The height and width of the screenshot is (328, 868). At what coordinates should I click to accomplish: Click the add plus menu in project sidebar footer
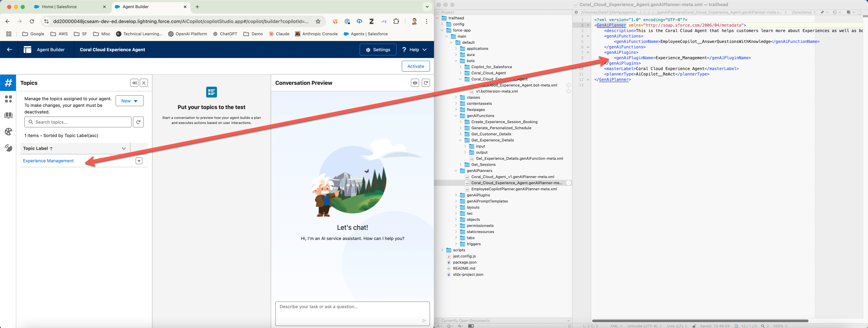click(x=439, y=326)
